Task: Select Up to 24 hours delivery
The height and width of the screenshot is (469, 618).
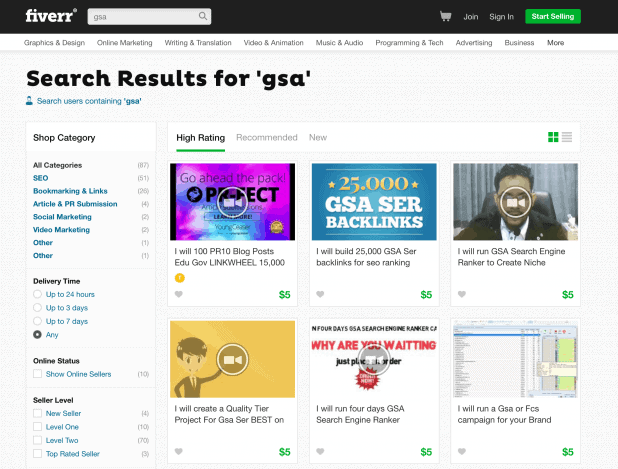Action: coord(37,294)
